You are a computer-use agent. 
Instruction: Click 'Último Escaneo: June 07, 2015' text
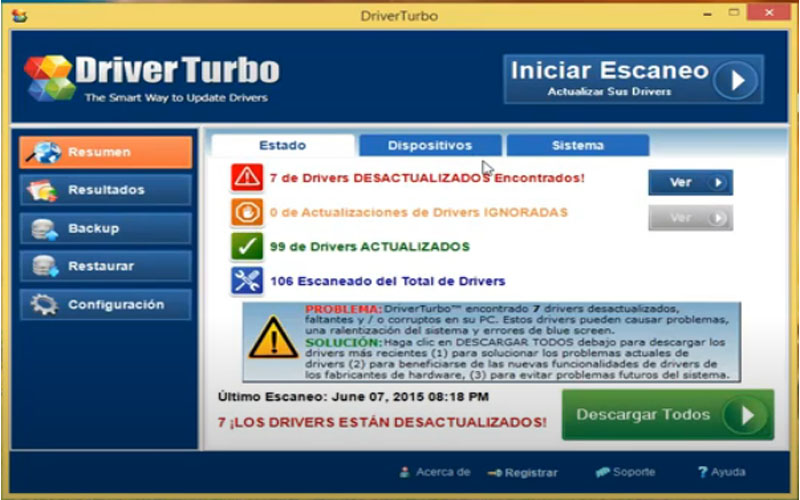pos(353,396)
